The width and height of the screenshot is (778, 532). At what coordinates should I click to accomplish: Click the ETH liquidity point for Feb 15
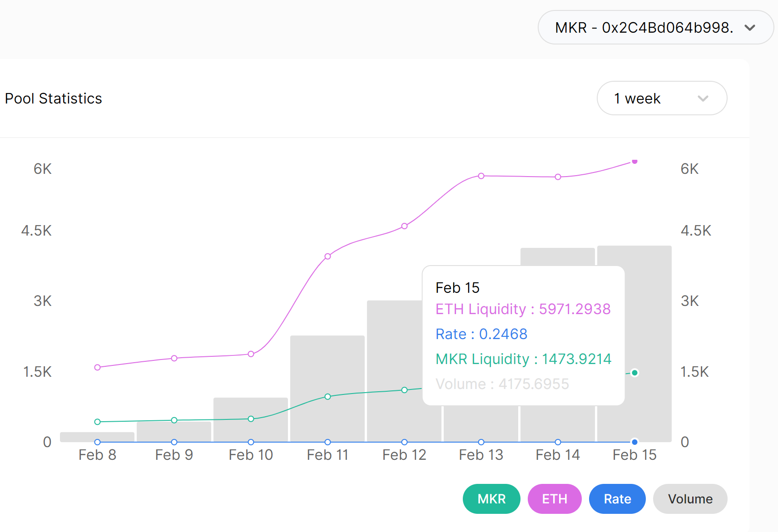[x=634, y=161]
